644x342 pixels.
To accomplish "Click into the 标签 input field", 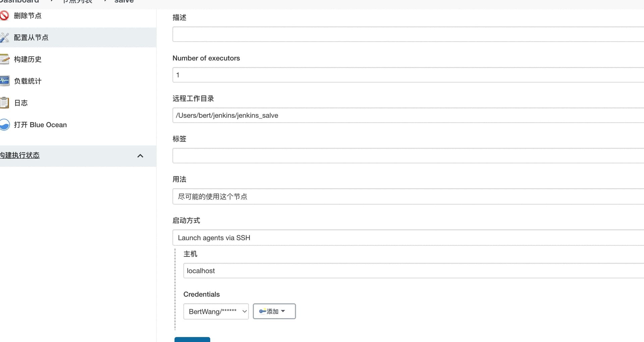I will [x=408, y=156].
